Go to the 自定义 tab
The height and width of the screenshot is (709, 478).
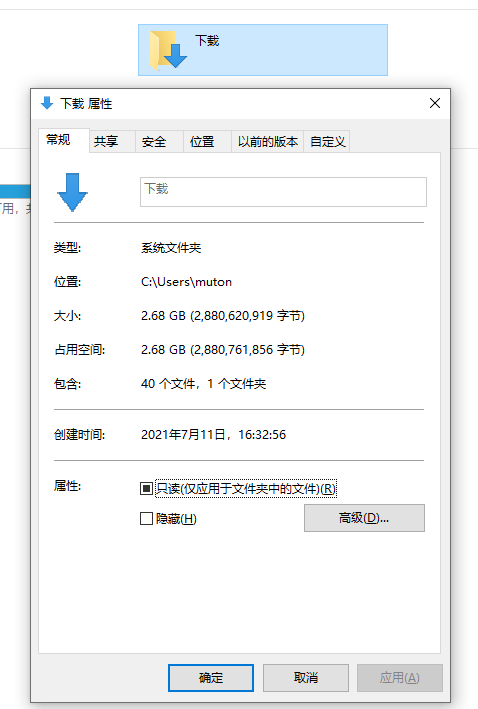pos(327,142)
